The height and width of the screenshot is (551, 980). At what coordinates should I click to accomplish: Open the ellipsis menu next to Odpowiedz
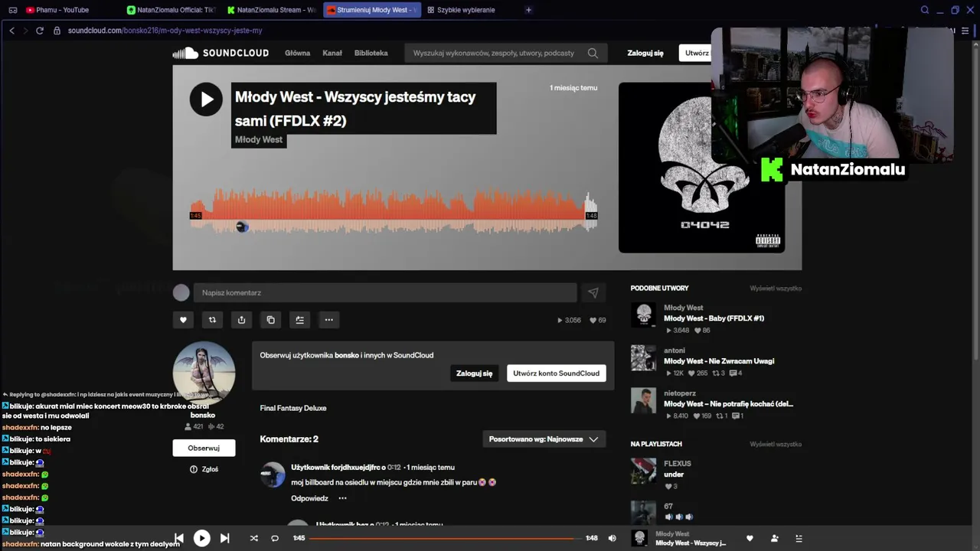coord(342,498)
